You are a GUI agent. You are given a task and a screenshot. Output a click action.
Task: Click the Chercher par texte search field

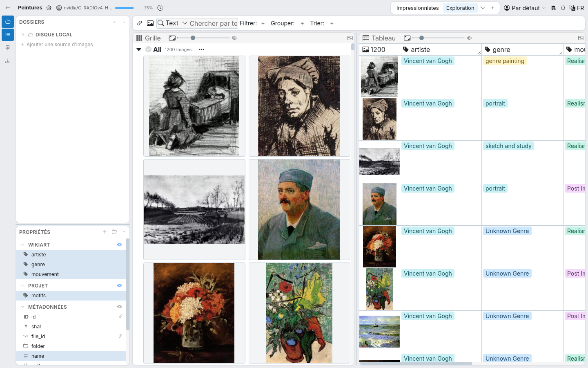point(213,23)
